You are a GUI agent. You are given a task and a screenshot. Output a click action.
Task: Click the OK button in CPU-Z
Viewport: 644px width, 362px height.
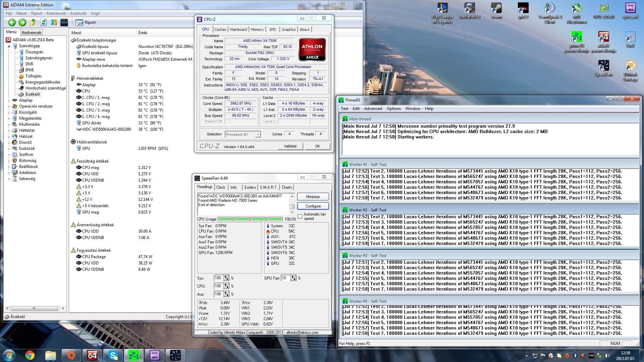pos(317,146)
